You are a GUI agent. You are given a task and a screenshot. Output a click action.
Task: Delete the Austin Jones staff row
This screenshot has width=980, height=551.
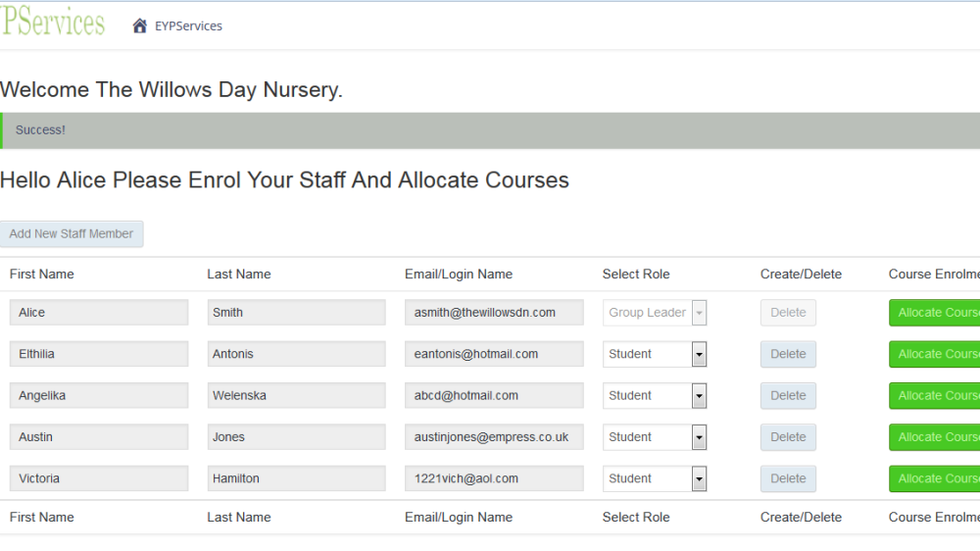tap(788, 437)
